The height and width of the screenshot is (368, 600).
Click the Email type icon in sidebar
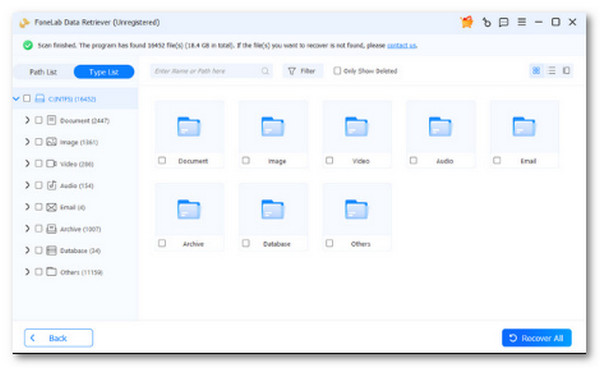(x=51, y=207)
